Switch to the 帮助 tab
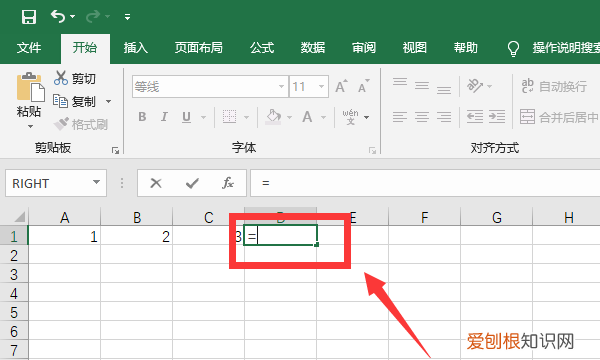The width and height of the screenshot is (600, 360). point(466,48)
